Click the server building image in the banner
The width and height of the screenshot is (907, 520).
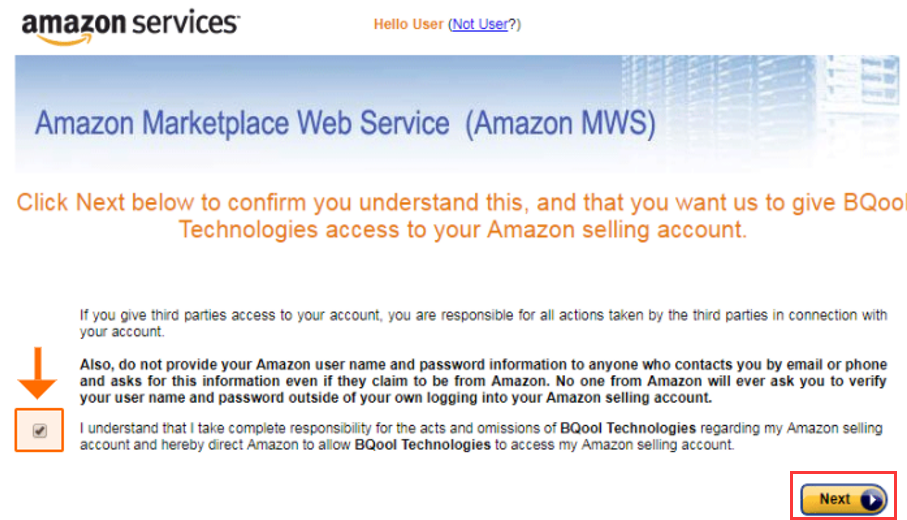pyautogui.click(x=758, y=98)
